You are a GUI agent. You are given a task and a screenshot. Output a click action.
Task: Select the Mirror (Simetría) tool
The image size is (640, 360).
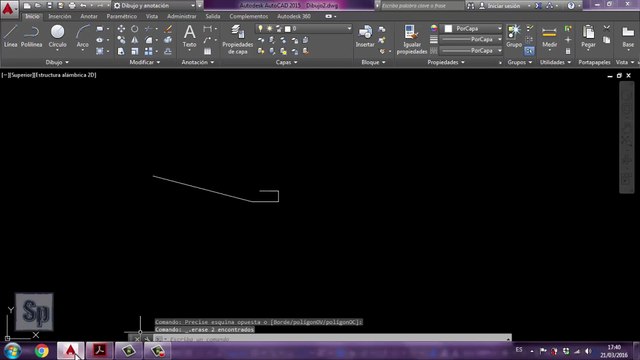135,40
